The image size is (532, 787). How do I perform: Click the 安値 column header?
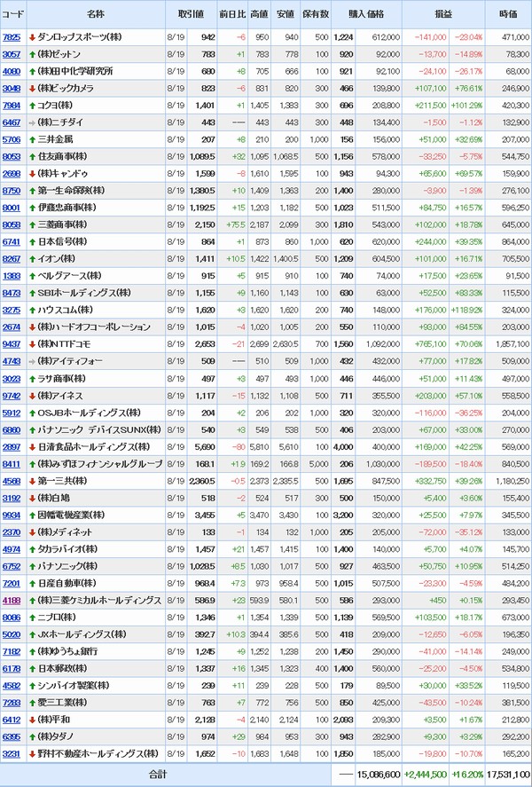tap(286, 14)
